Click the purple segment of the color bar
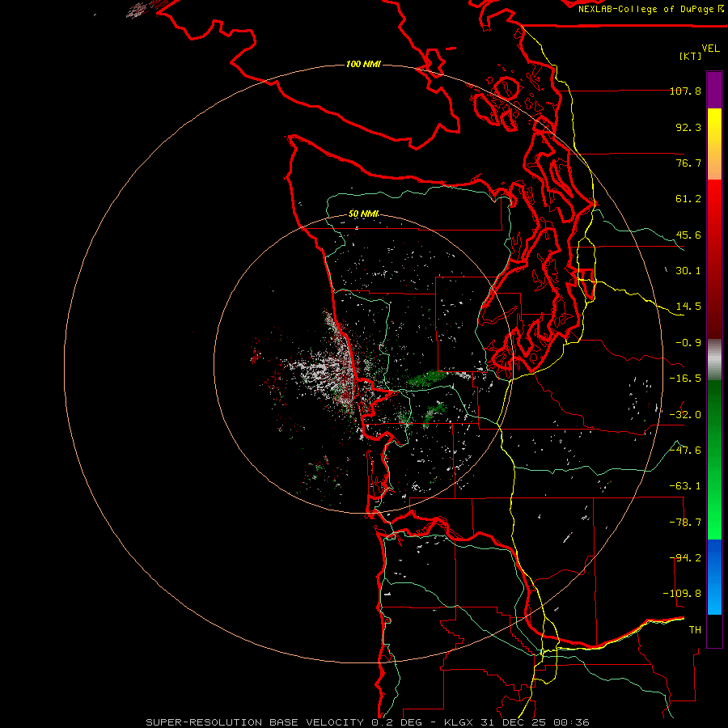The width and height of the screenshot is (728, 728). (714, 90)
